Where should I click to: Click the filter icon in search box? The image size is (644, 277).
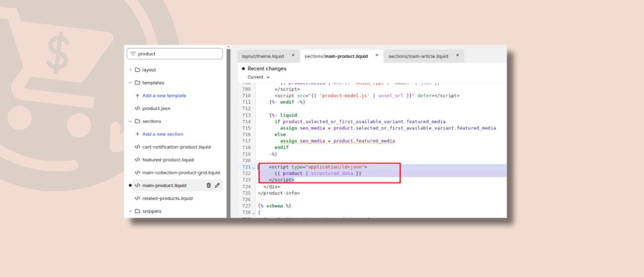[x=133, y=54]
